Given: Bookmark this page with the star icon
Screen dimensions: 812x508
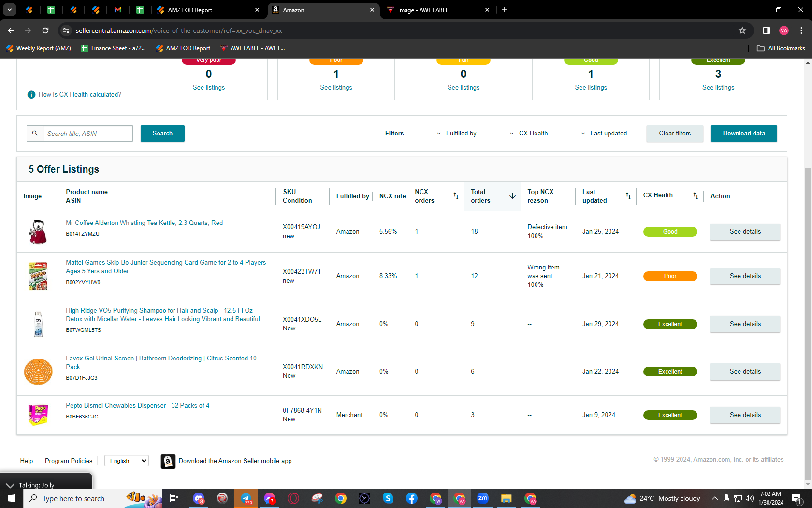Looking at the screenshot, I should (742, 30).
